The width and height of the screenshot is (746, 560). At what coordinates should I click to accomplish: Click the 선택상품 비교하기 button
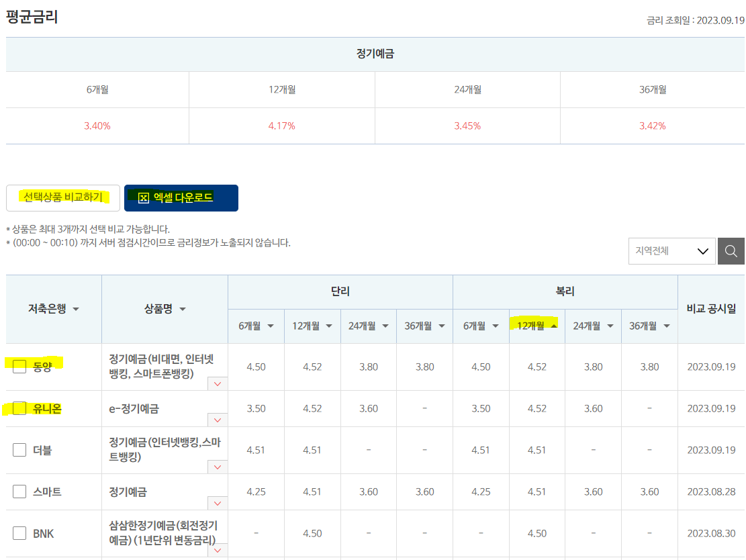click(x=63, y=197)
